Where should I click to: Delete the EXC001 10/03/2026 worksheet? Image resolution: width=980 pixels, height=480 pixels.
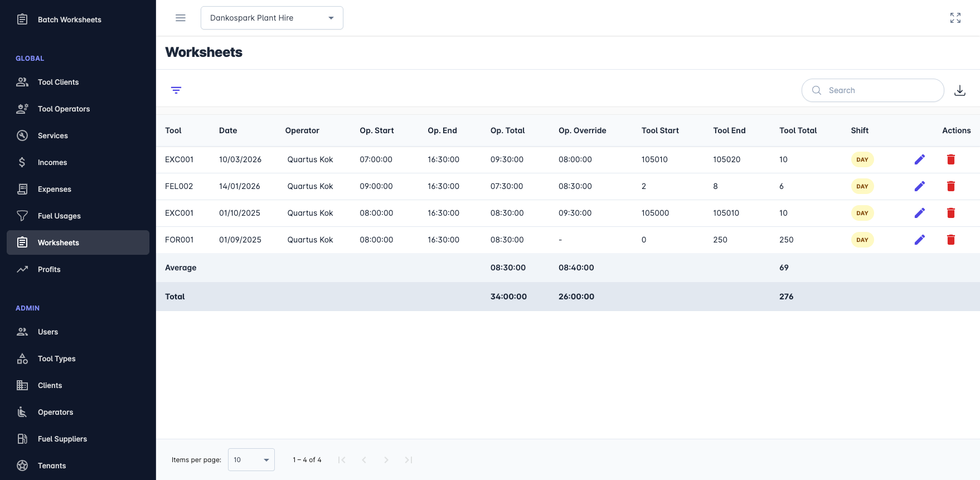point(951,159)
